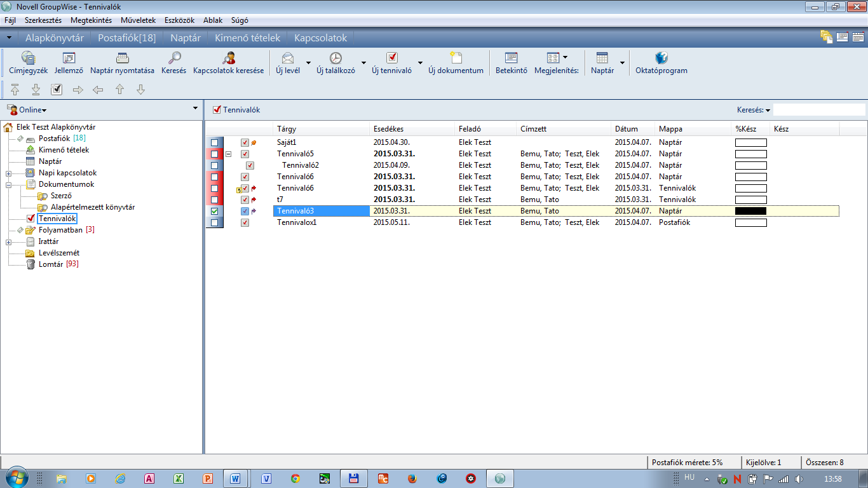The image size is (868, 488).
Task: Click the right arrow navigation icon
Action: [x=78, y=90]
